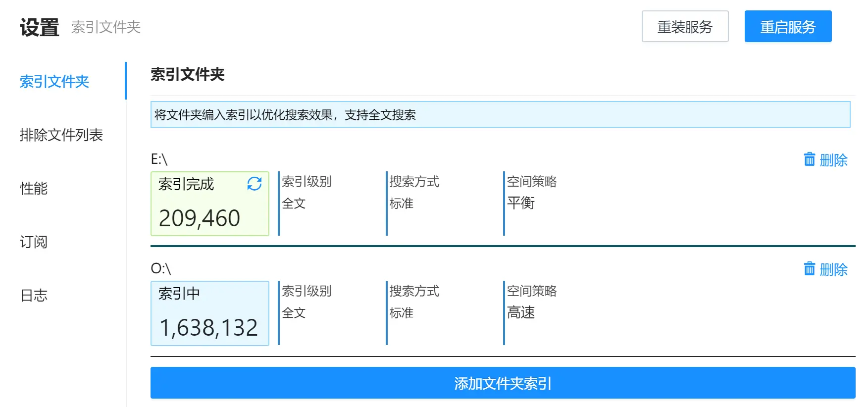This screenshot has width=868, height=407.
Task: Open the 日志 page in sidebar
Action: pos(34,296)
